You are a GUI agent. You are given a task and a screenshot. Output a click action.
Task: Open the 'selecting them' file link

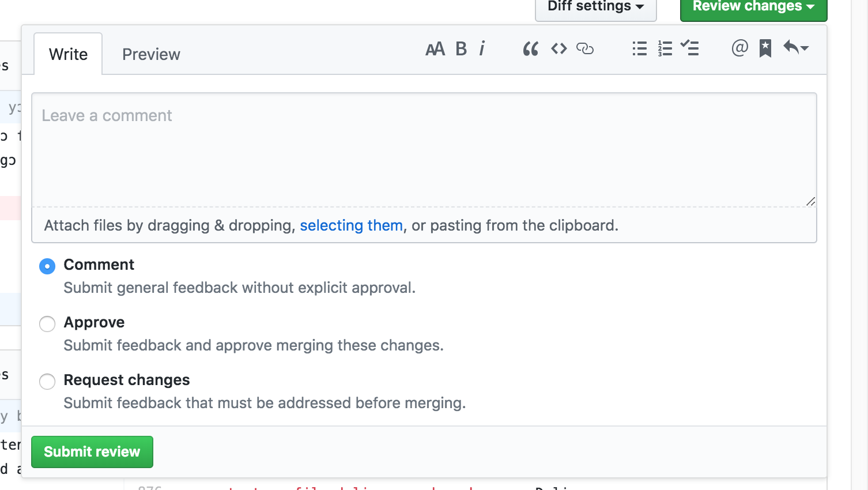[352, 225]
